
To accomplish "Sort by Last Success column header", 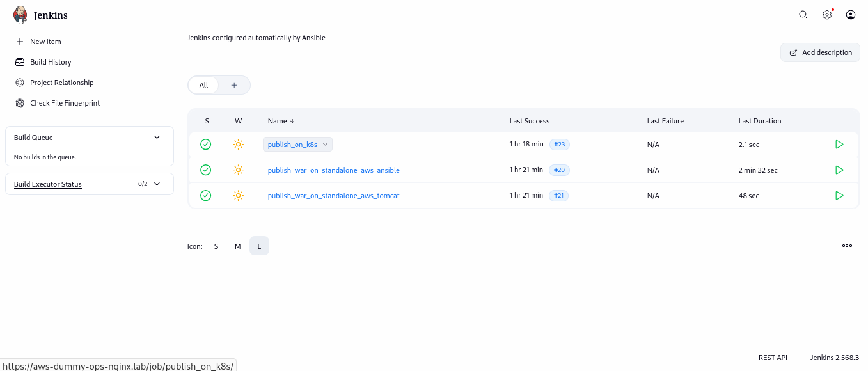I will tap(530, 121).
